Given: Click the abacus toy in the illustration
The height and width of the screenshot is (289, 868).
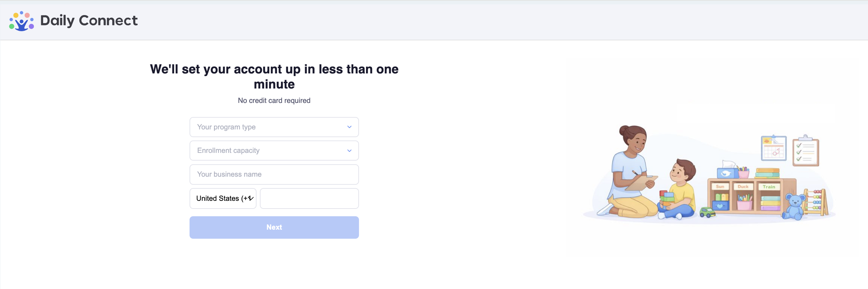Looking at the screenshot, I should [x=815, y=201].
